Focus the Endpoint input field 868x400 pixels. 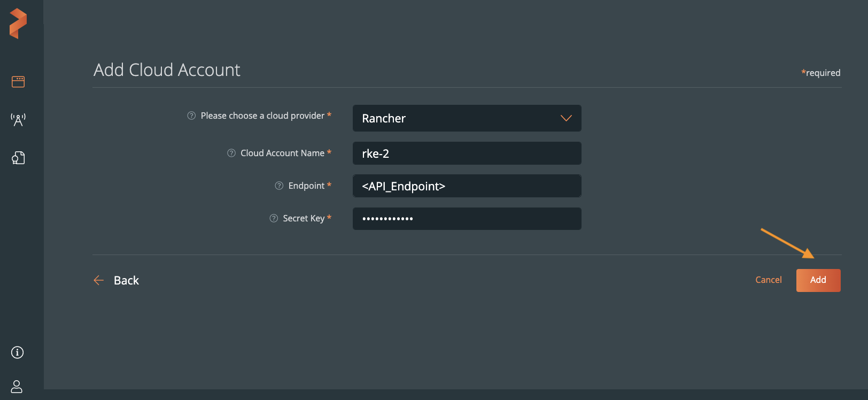point(467,186)
